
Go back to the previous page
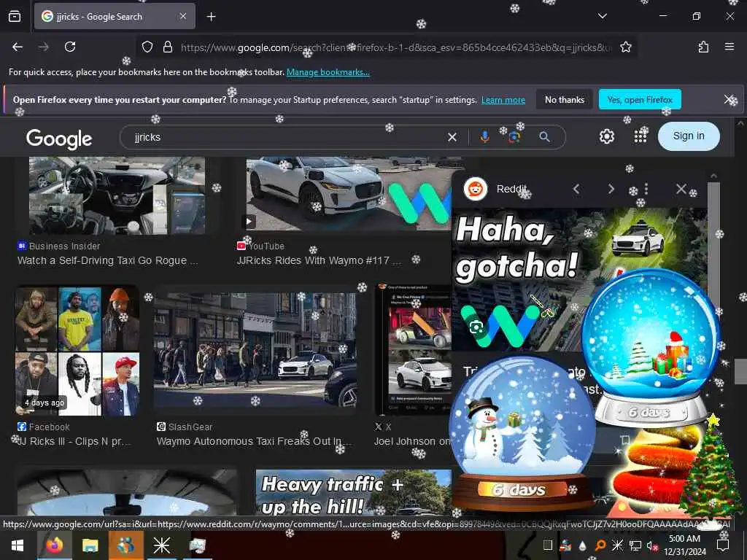(x=18, y=47)
